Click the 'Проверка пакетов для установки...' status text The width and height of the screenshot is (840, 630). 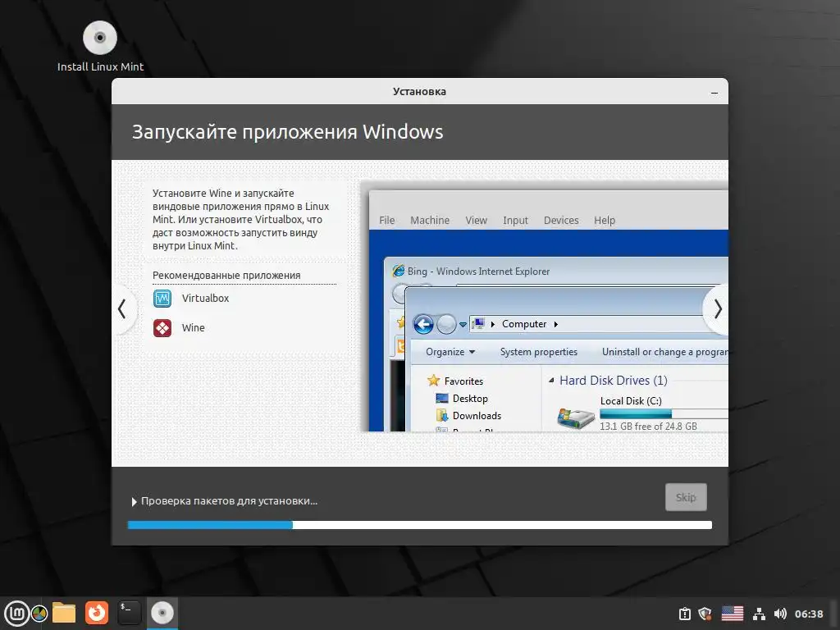(230, 501)
